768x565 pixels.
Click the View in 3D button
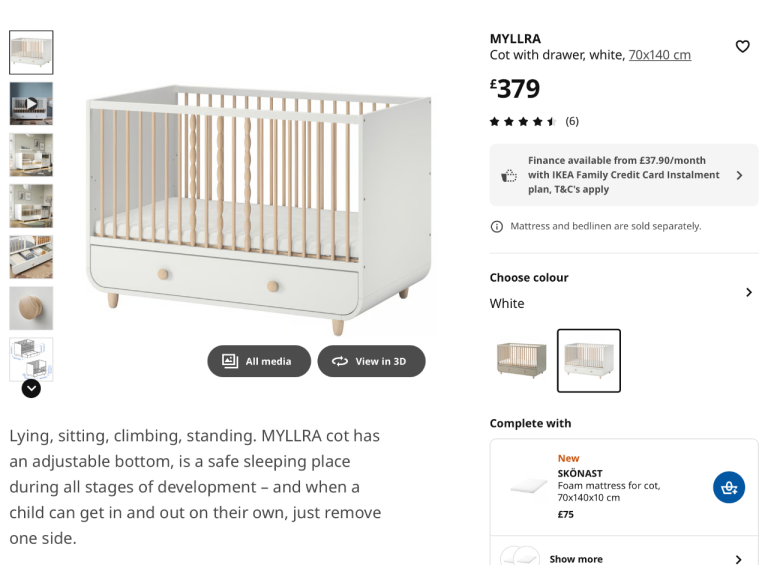371,361
